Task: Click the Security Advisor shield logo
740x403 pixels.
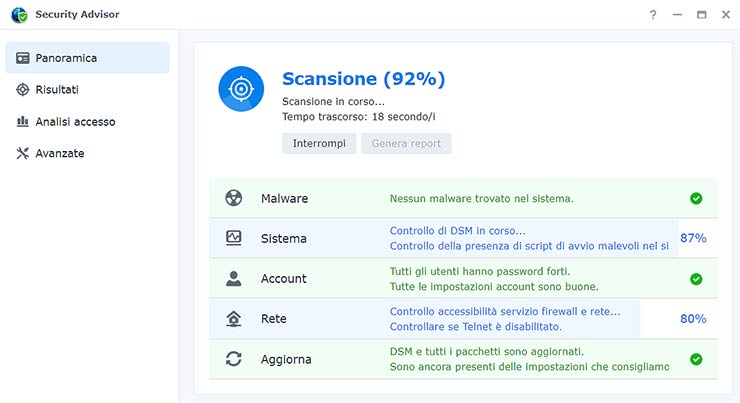Action: click(x=19, y=15)
